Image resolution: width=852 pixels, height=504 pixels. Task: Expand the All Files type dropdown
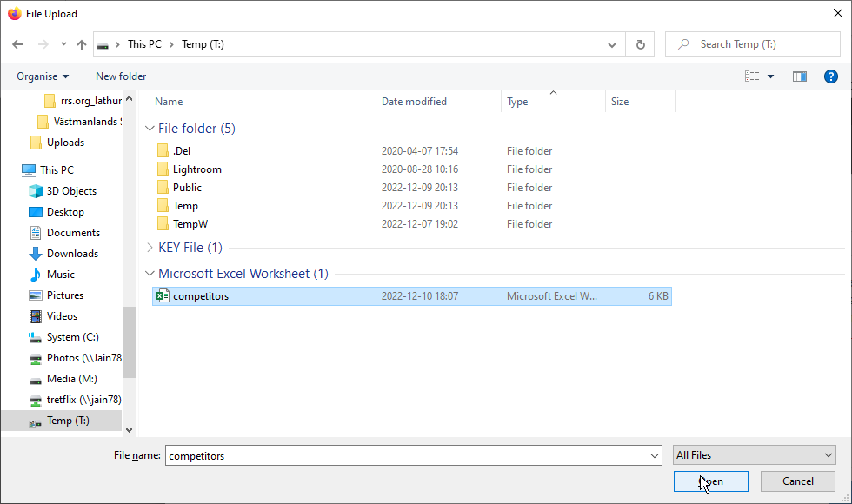754,455
